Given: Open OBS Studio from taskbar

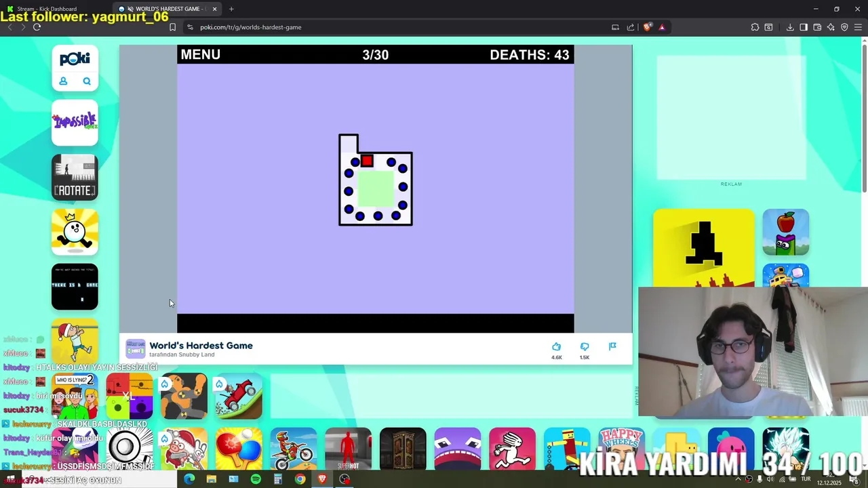Looking at the screenshot, I should tap(344, 479).
